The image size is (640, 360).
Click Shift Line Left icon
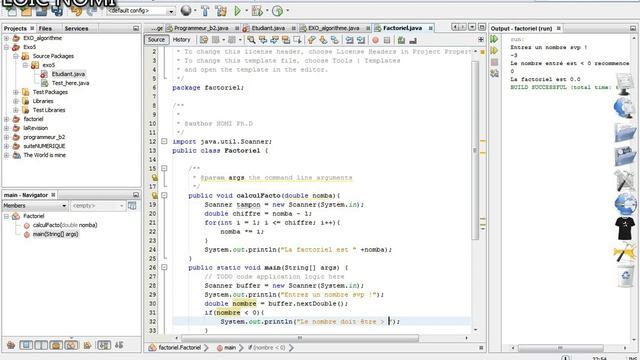tap(349, 40)
